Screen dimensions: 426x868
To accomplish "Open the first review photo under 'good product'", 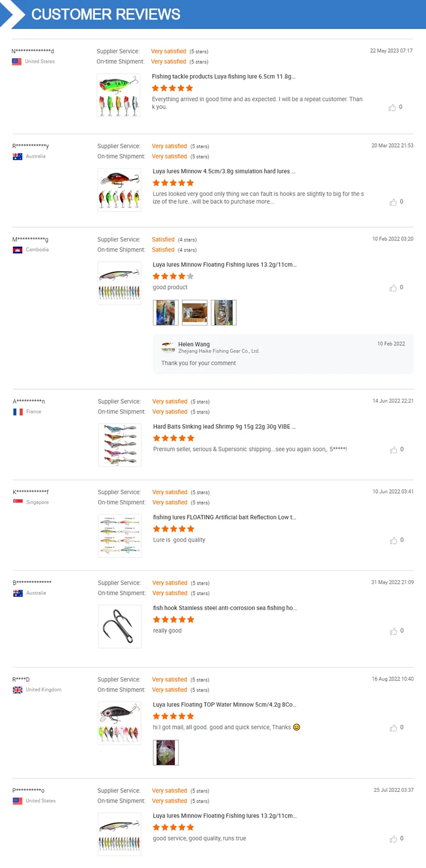I will (x=166, y=312).
